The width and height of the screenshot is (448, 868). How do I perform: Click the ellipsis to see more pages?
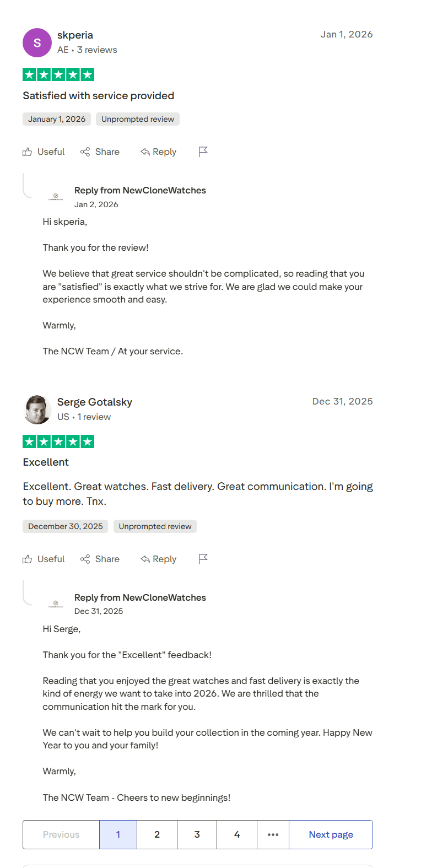click(273, 834)
